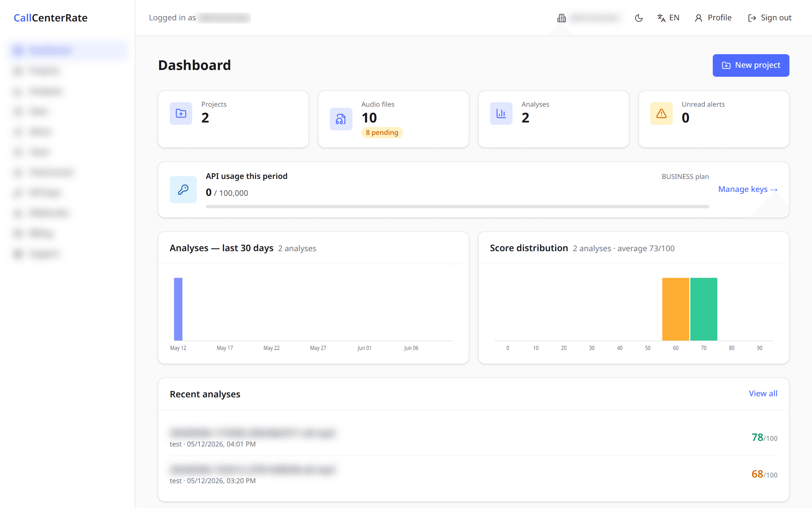
Task: Click the Analyses bar chart icon
Action: 501,113
